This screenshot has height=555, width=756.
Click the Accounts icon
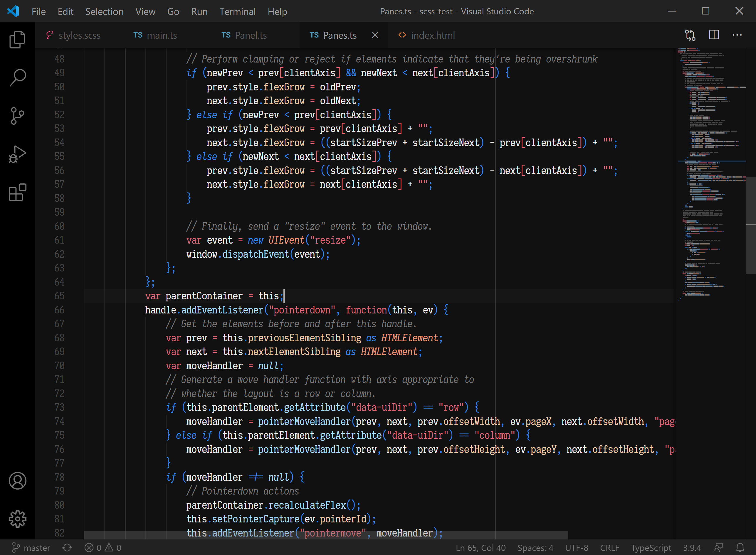pyautogui.click(x=18, y=481)
